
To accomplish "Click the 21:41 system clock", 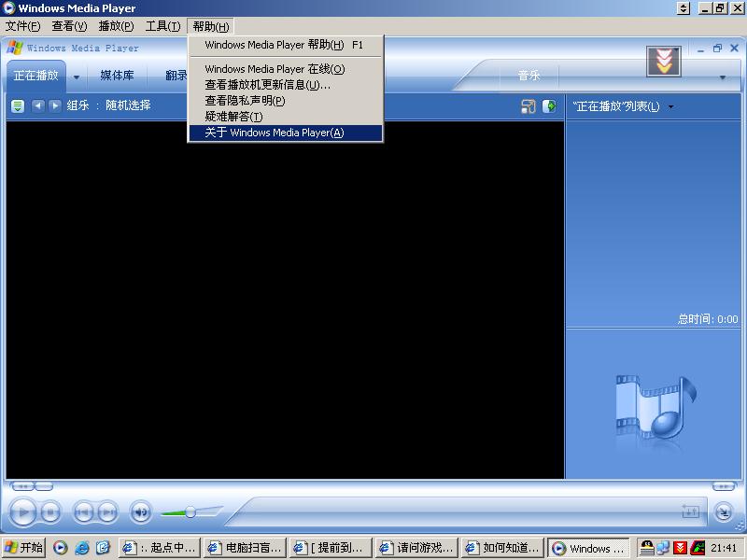I will 724,548.
